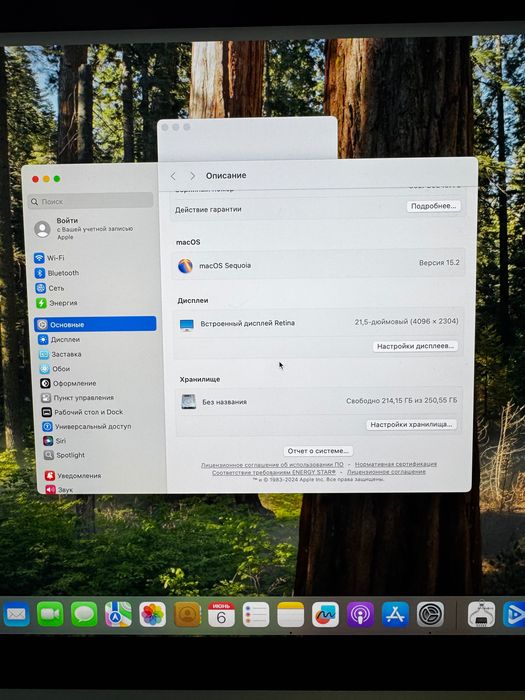Image resolution: width=525 pixels, height=700 pixels.
Task: Open the Calendar Dock icon
Action: (221, 614)
